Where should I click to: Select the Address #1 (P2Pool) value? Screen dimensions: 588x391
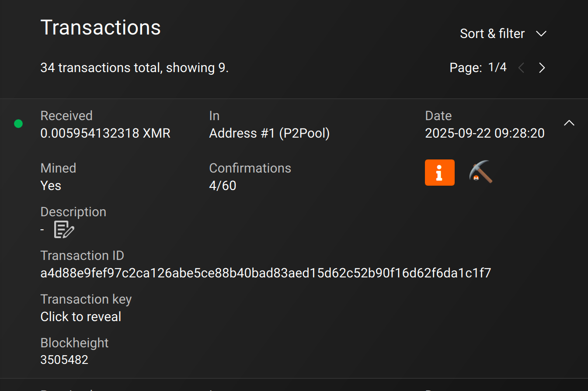click(269, 133)
